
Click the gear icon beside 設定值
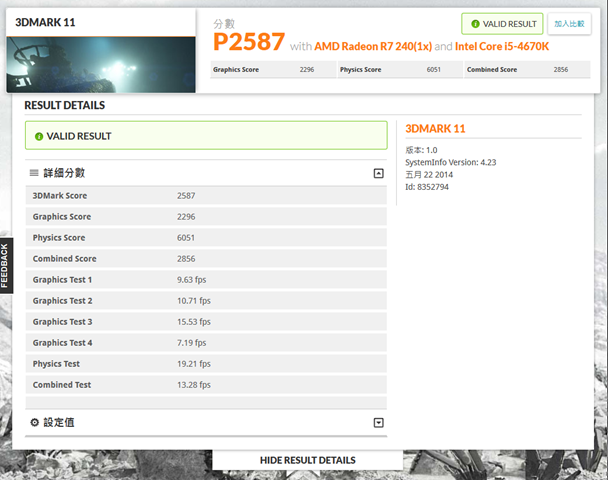point(35,422)
